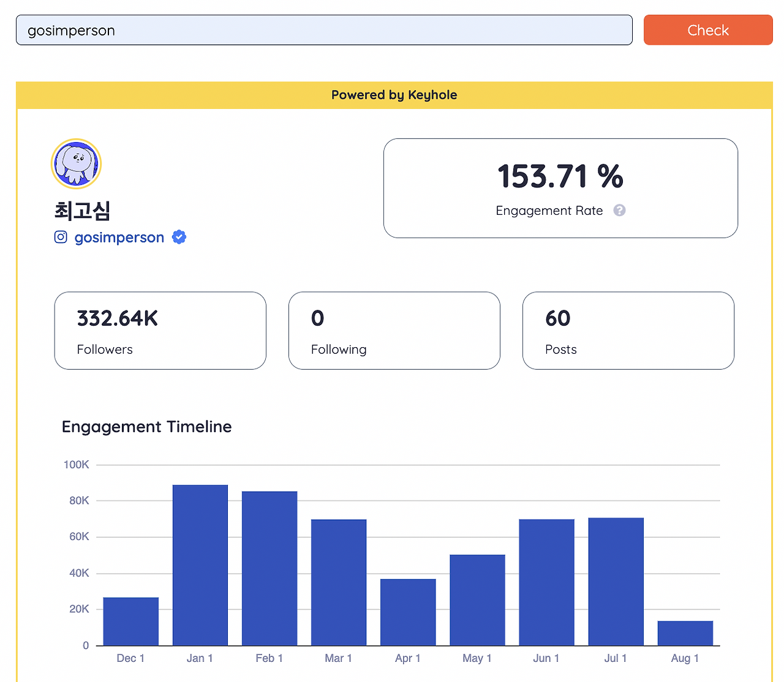Click the Posts count of 60
Screen dimensions: 784x682
558,318
